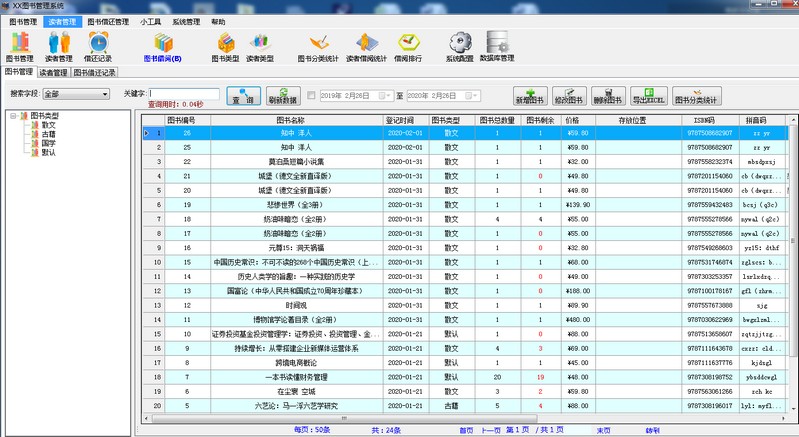Toggle the date range filter checkbox
The height and width of the screenshot is (437, 799).
tap(312, 96)
